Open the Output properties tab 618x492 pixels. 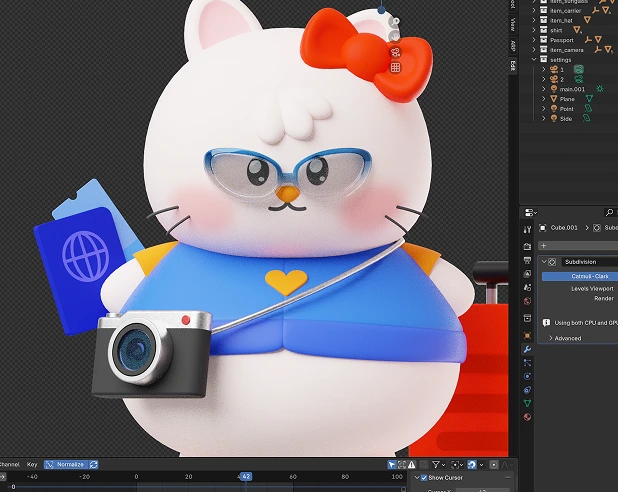tap(527, 260)
